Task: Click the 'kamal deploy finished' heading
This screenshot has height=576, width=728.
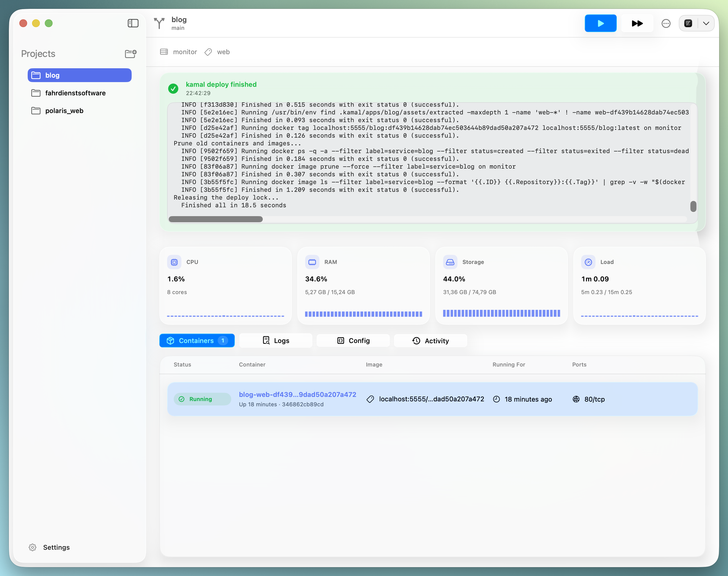Action: [221, 84]
